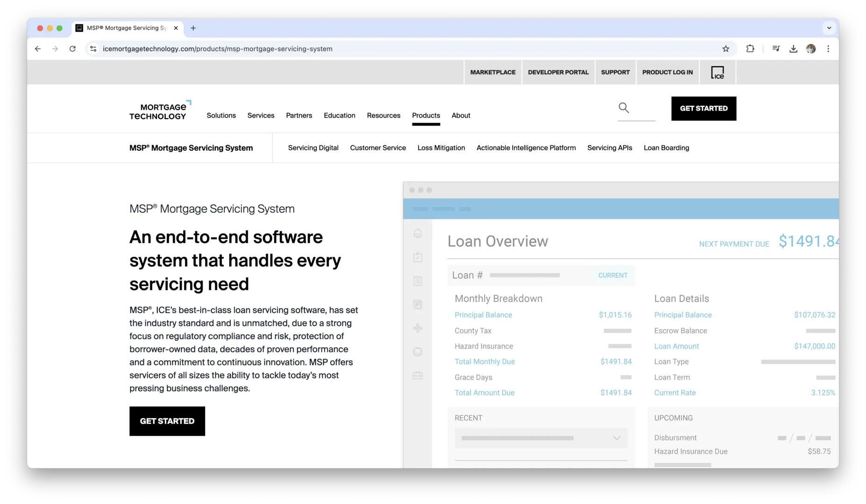Viewport: 866px width, 504px height.
Task: Reload the current page
Action: (x=72, y=49)
